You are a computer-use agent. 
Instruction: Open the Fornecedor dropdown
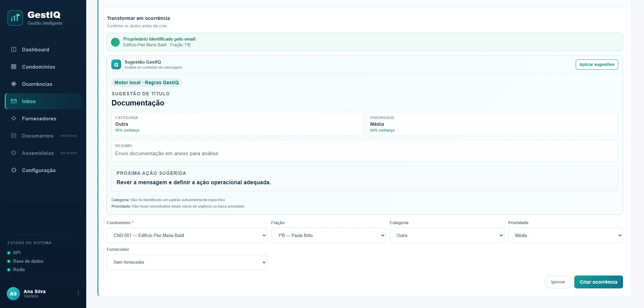[187, 262]
